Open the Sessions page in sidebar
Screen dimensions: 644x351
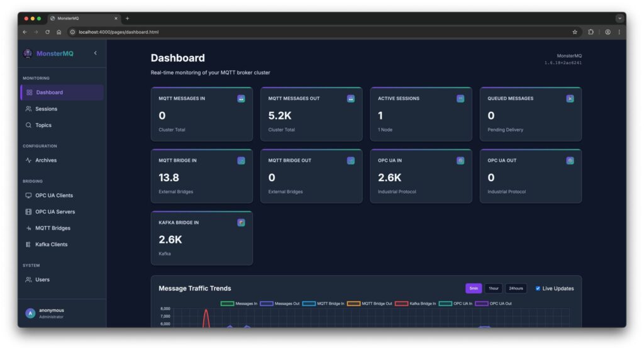click(x=46, y=109)
